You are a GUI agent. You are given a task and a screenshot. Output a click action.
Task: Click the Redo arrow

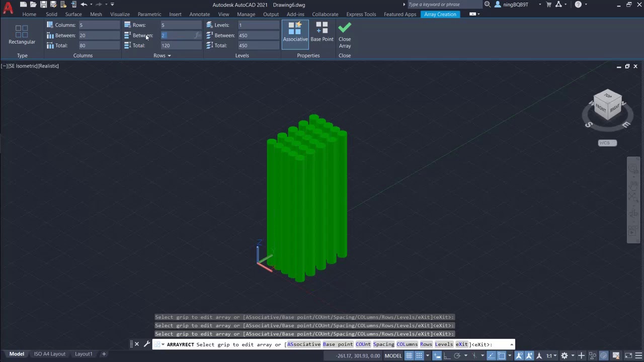[x=99, y=5]
